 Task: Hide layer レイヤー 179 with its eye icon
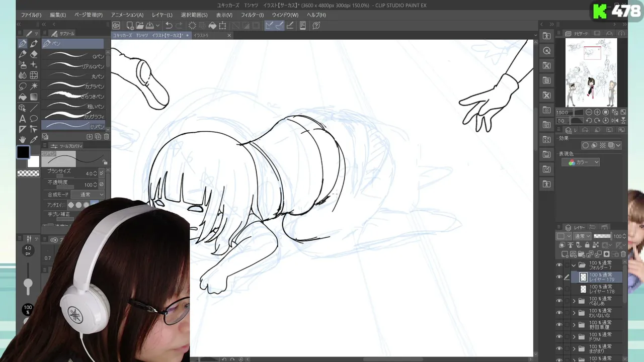pyautogui.click(x=559, y=277)
